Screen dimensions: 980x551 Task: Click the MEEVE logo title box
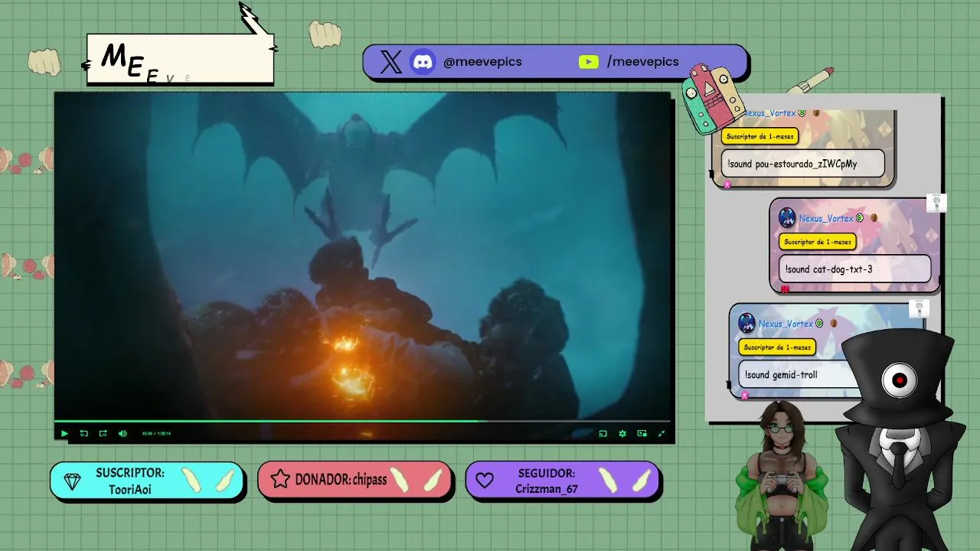(x=181, y=59)
